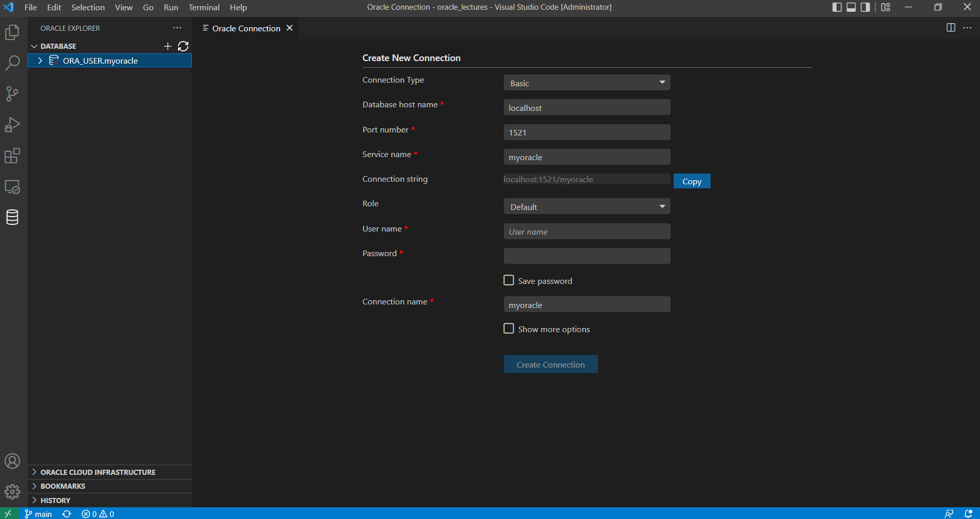The height and width of the screenshot is (519, 980).
Task: Open Run and Debug view
Action: coord(12,125)
